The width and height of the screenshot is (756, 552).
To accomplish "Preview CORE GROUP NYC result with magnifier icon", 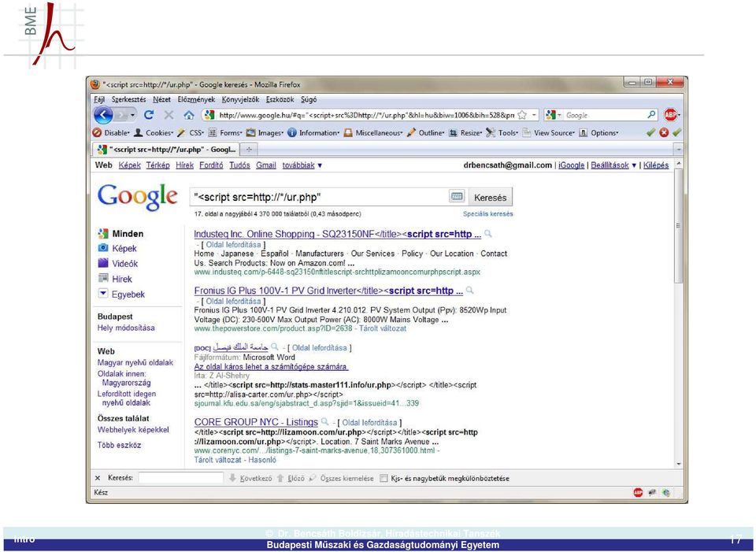I will pos(325,422).
